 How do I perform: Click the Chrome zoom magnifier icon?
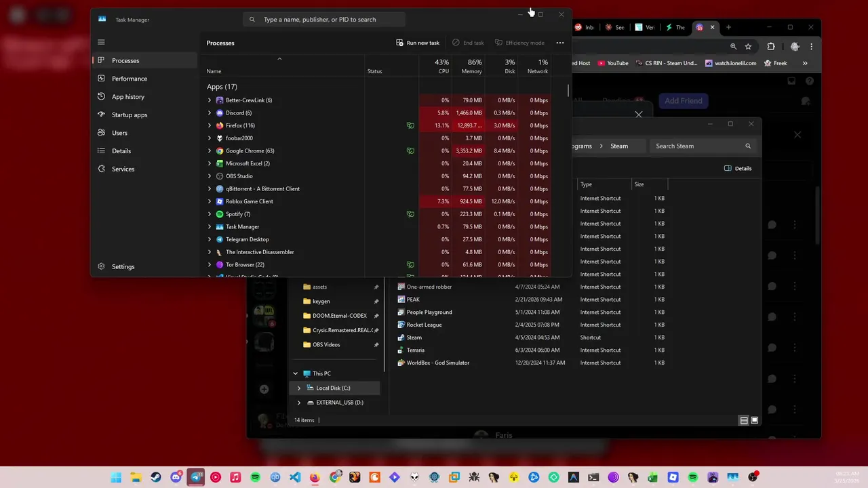[x=733, y=46]
